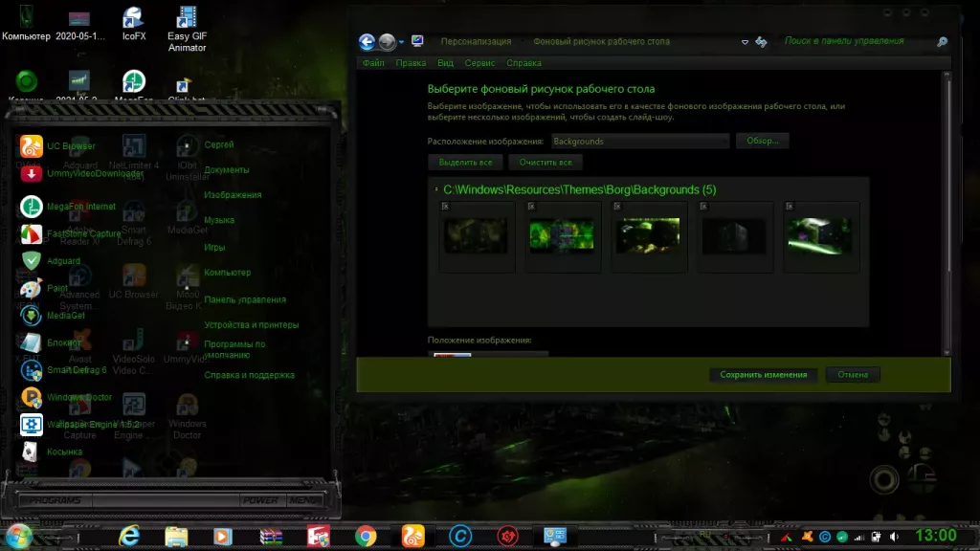Open UC Browser from the start menu
980x551 pixels.
(57, 146)
